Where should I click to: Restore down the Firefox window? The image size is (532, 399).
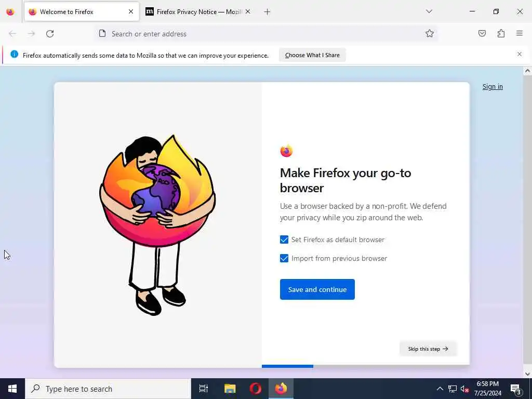tap(496, 11)
